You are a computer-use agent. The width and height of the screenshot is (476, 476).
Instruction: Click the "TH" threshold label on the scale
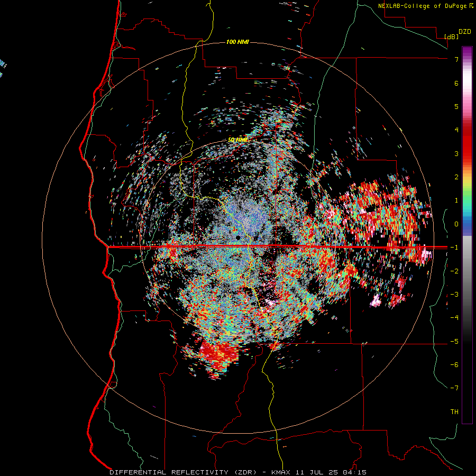[454, 412]
